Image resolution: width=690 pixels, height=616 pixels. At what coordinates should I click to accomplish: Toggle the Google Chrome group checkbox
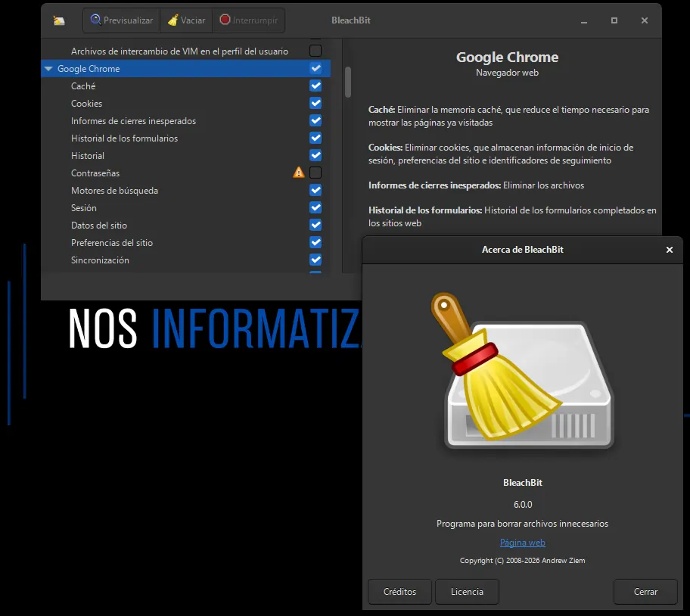[x=315, y=68]
